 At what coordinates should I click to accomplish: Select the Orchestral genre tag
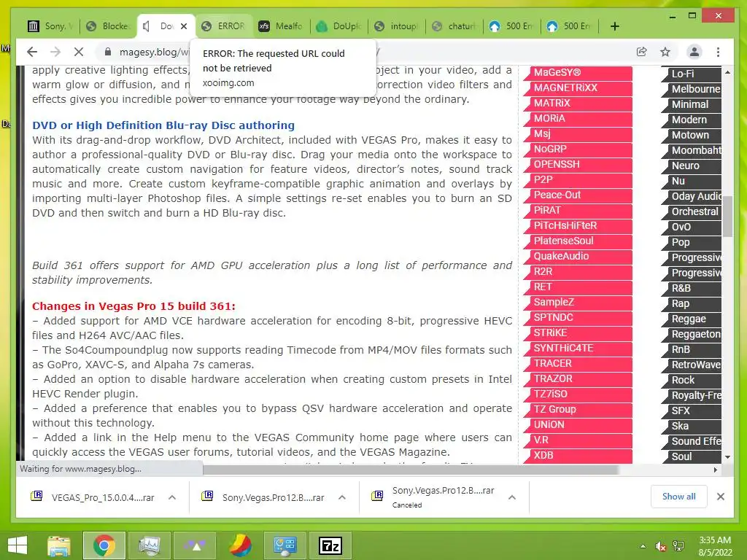tap(692, 211)
